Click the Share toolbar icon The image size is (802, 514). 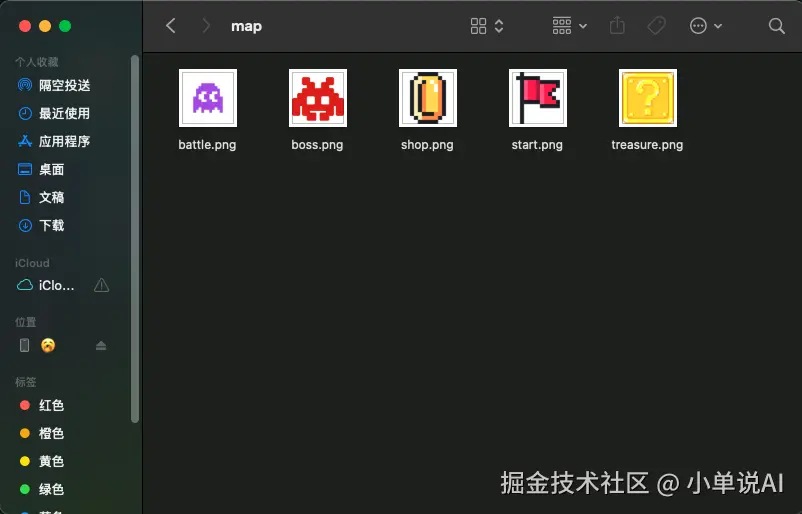pyautogui.click(x=617, y=25)
